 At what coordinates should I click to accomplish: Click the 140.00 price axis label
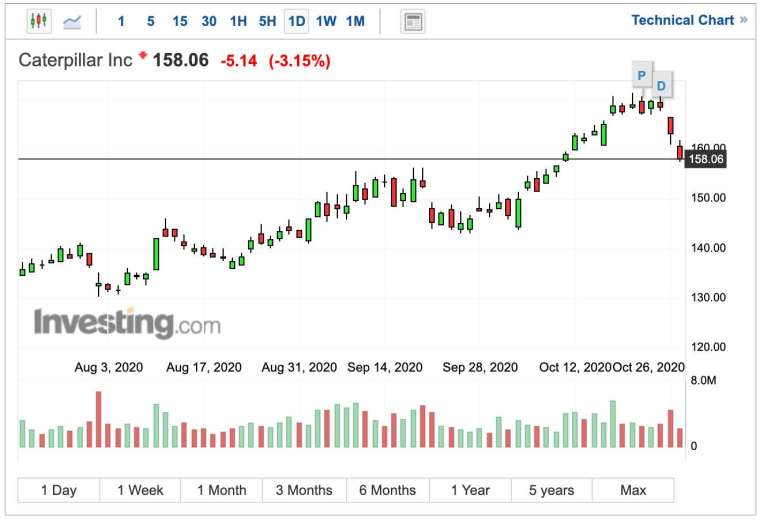708,248
